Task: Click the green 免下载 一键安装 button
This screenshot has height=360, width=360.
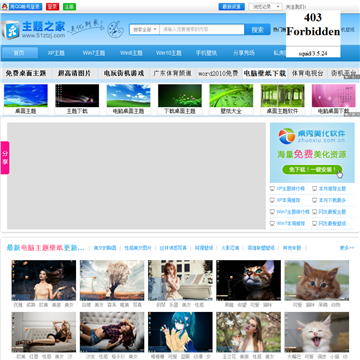Action: coord(312,170)
